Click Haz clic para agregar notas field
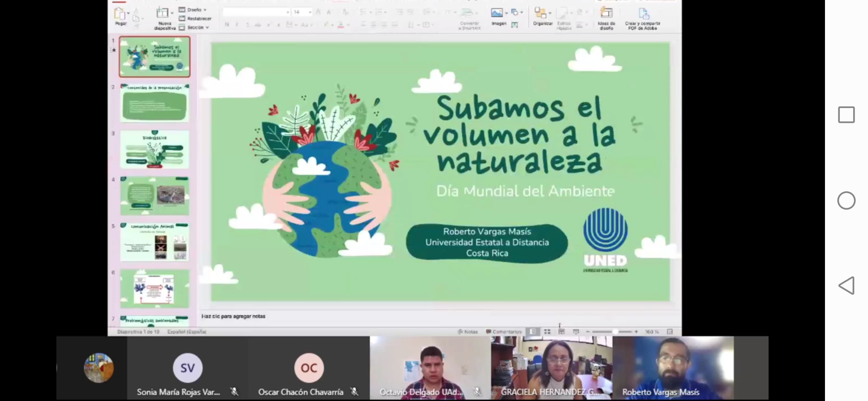This screenshot has height=401, width=868. pos(233,316)
